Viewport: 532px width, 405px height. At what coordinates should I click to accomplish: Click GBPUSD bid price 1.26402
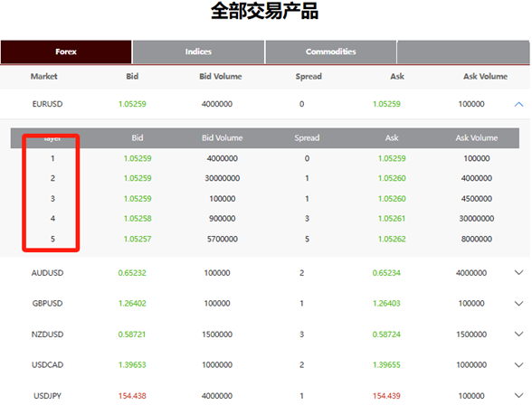(x=132, y=304)
